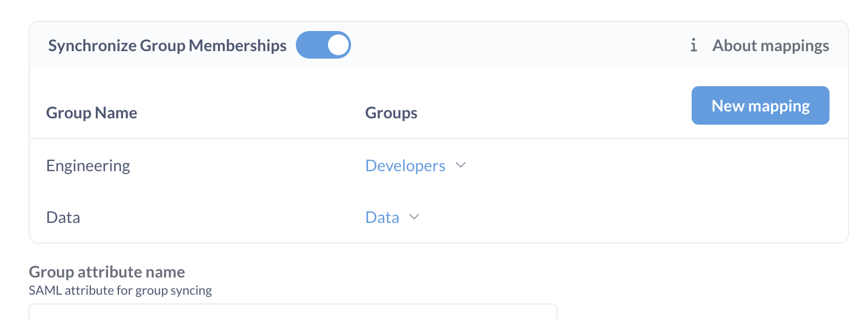Select the Engineering group name cell
The image size is (868, 320).
click(x=88, y=166)
